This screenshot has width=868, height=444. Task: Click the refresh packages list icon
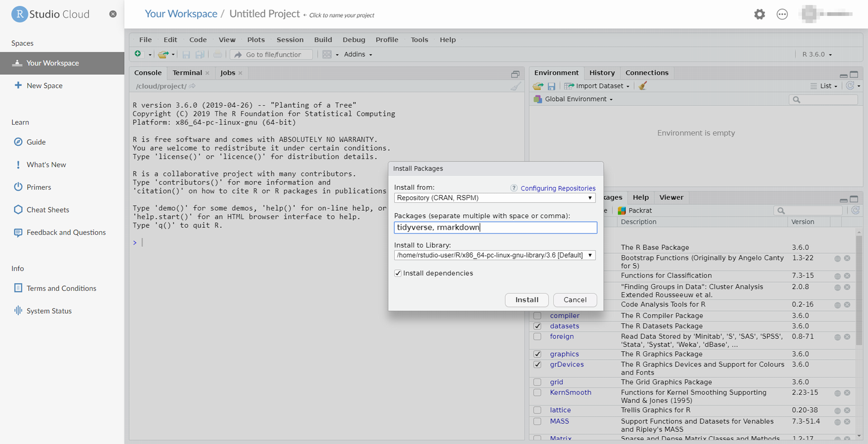(x=855, y=210)
